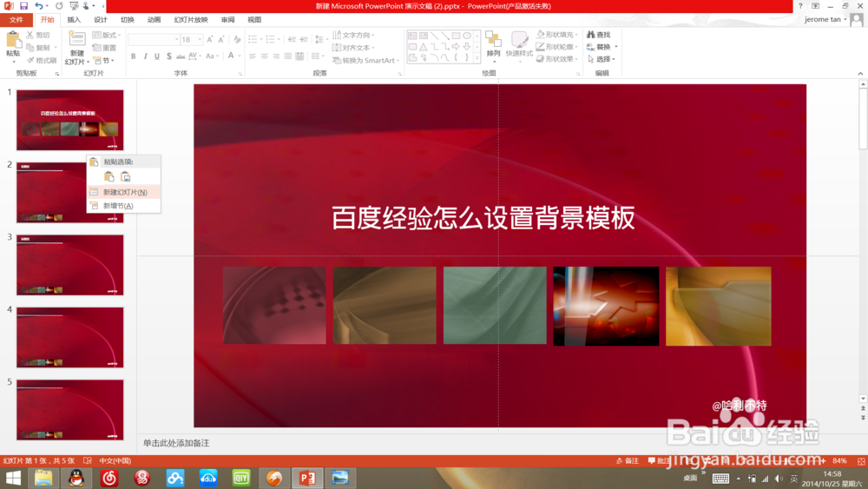This screenshot has height=489, width=868.
Task: Clear all formatting eraser icon
Action: click(x=237, y=39)
